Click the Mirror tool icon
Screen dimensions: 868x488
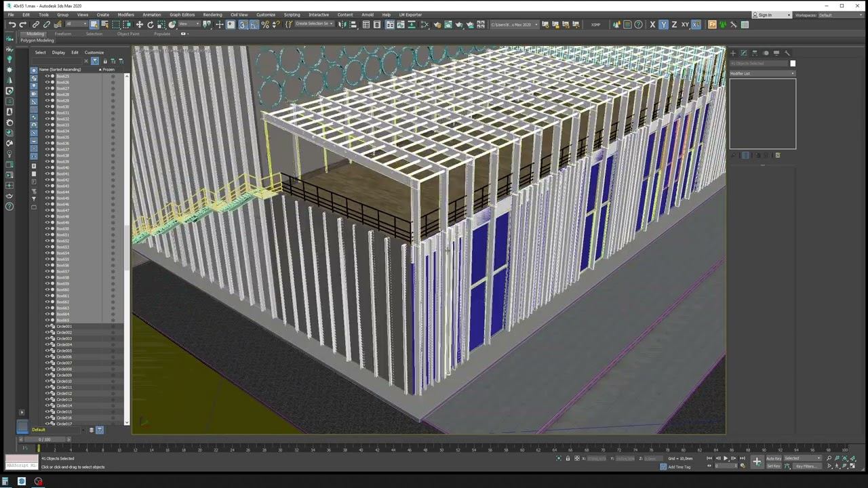(x=342, y=24)
